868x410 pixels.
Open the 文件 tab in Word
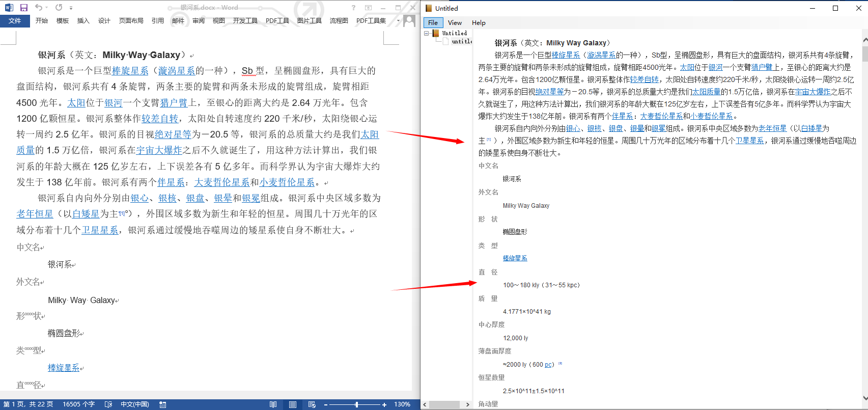15,21
